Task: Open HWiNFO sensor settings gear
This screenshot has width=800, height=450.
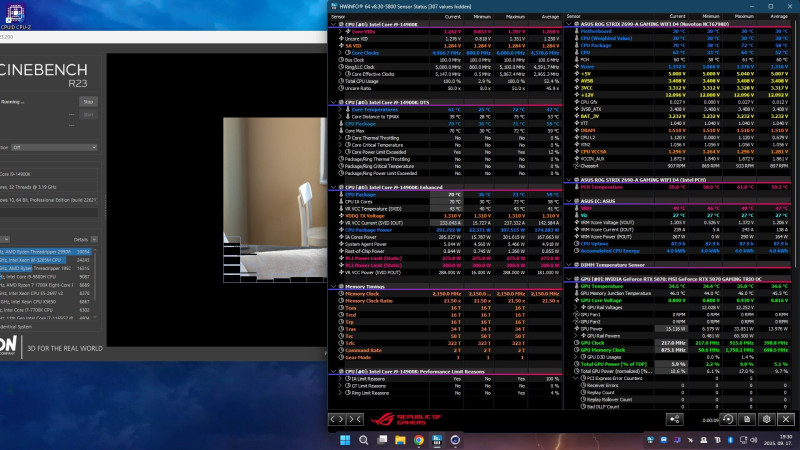Action: pyautogui.click(x=766, y=419)
